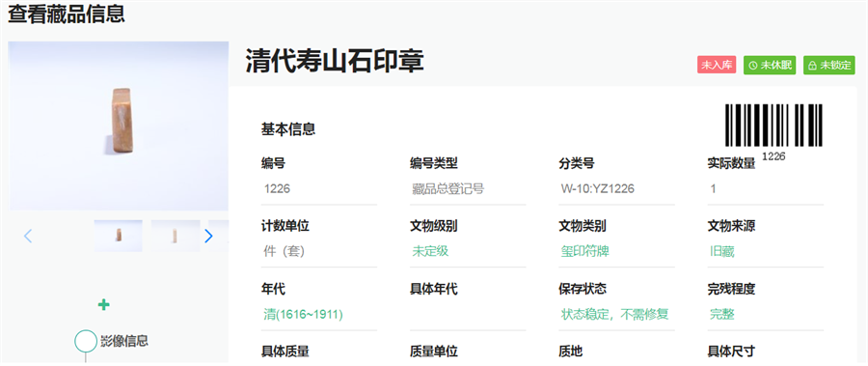
Task: Click the previous image left arrow
Action: point(28,237)
